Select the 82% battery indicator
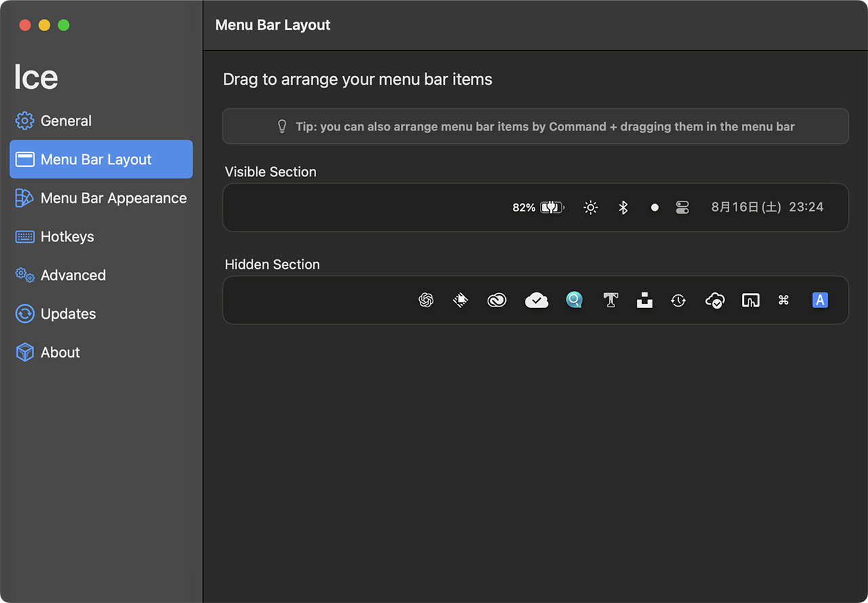Image resolution: width=868 pixels, height=603 pixels. (538, 208)
